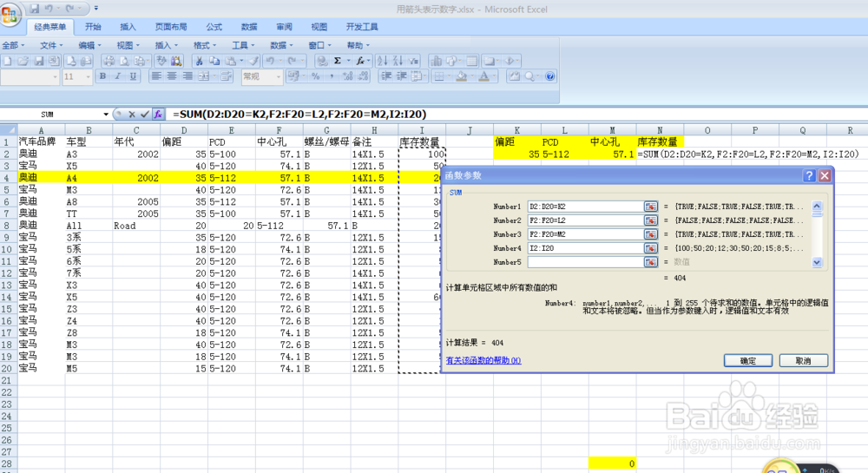Click the Filter funnel icon
Screen dimensions: 868x473
pyautogui.click(x=413, y=61)
